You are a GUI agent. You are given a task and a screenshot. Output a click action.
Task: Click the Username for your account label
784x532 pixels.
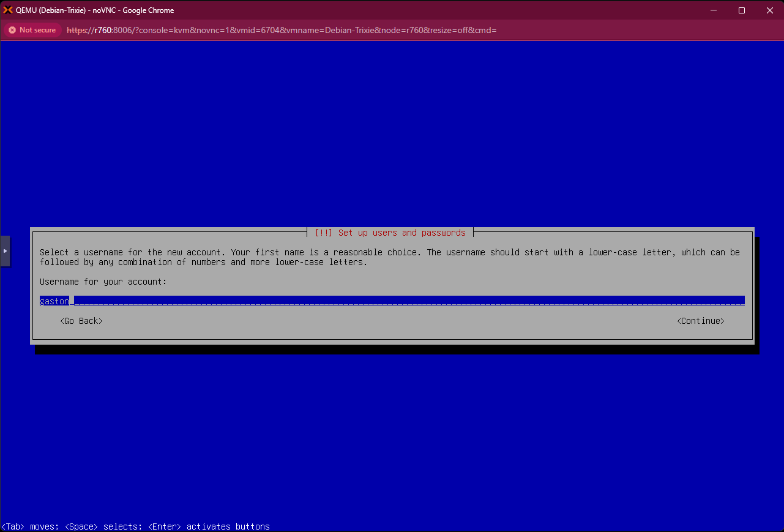(103, 282)
